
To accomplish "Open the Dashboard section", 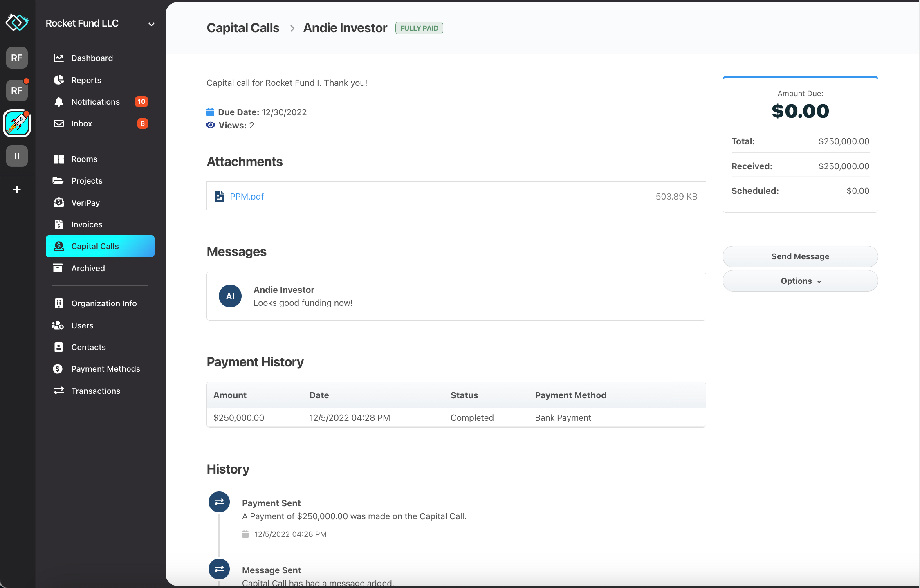I will coord(92,58).
